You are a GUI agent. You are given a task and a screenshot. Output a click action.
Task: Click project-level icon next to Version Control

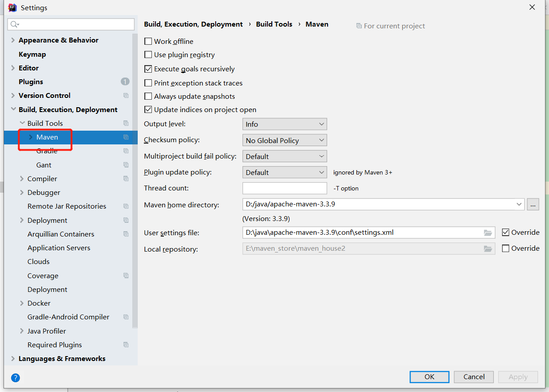pyautogui.click(x=126, y=96)
